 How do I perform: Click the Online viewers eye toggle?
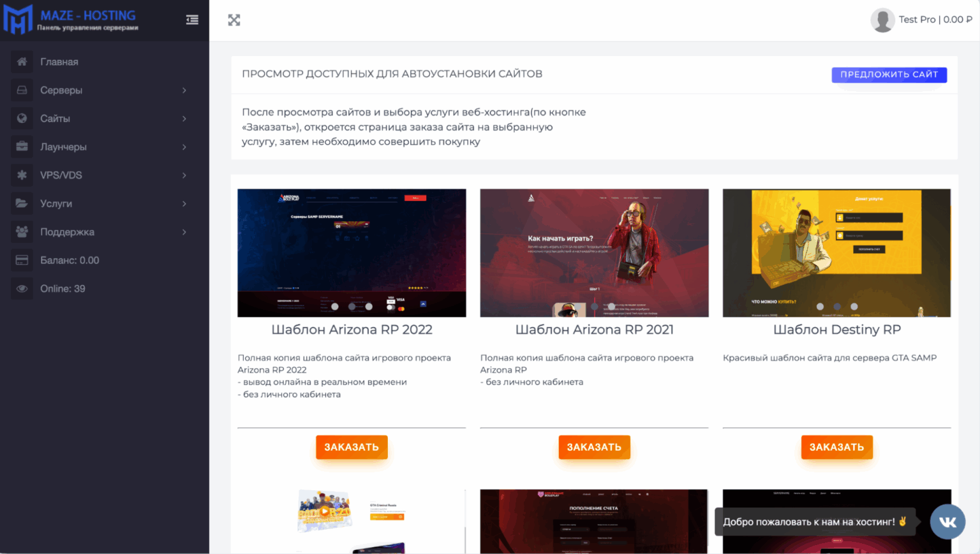[x=22, y=288]
